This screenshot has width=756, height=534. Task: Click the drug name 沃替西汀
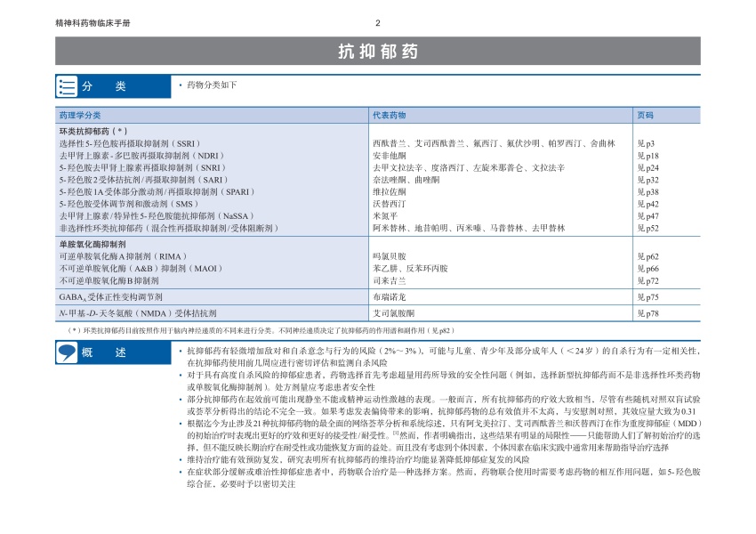pos(389,204)
